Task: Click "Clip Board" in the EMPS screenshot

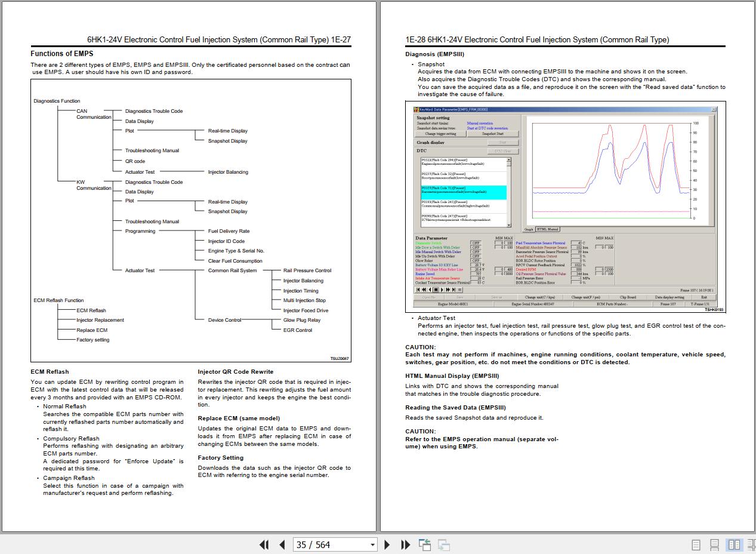Action: coord(628,297)
